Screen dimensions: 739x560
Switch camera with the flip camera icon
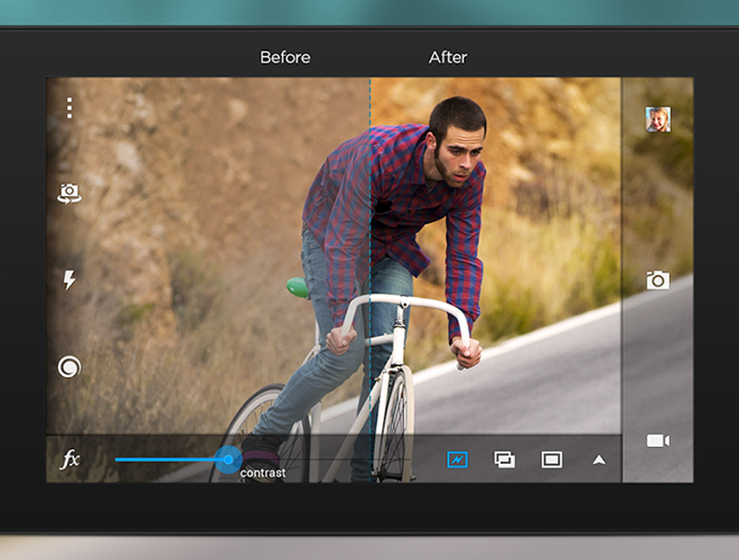(69, 193)
